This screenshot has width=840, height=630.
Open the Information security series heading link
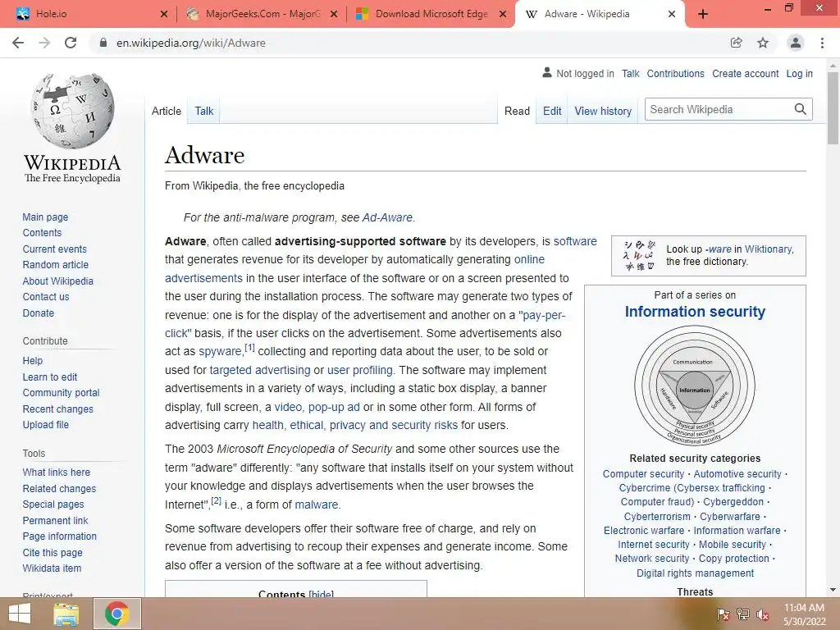coord(695,312)
